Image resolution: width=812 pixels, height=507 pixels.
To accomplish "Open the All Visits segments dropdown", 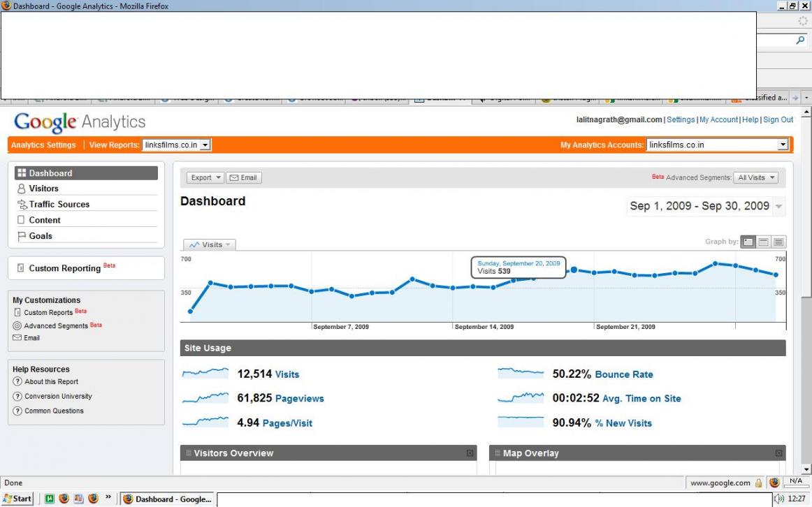I will tap(755, 177).
